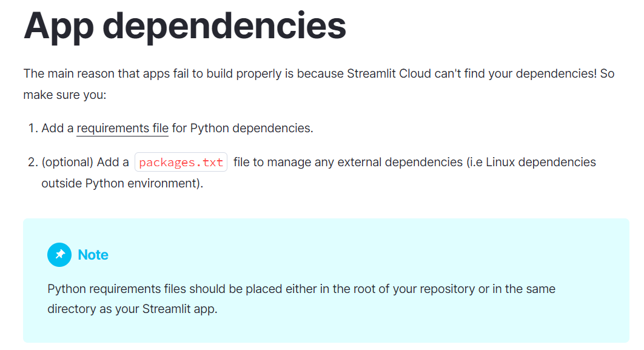This screenshot has width=644, height=350.
Task: Click the sentence starting 'Python requirements files should'
Action: (x=301, y=298)
